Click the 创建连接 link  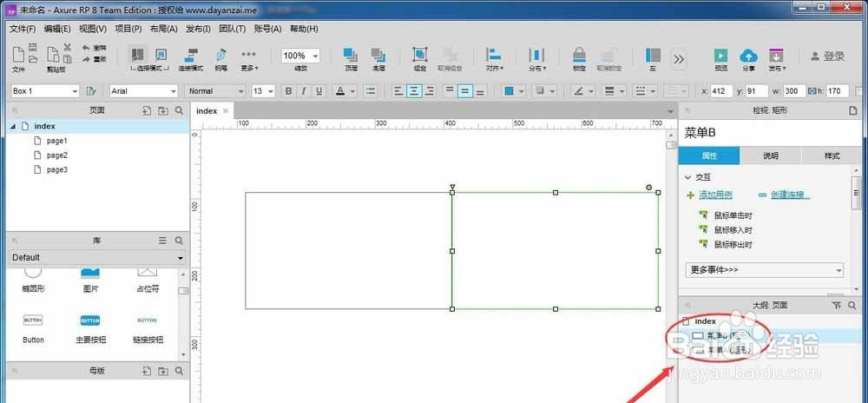click(x=789, y=195)
